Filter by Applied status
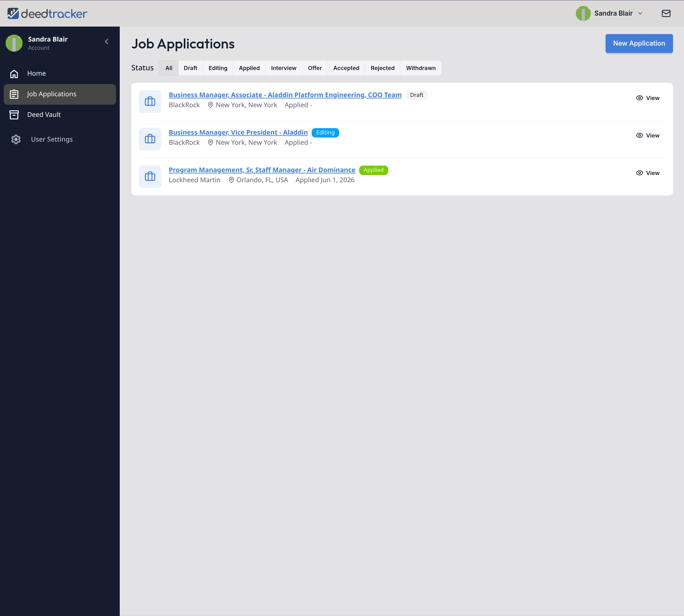Image resolution: width=684 pixels, height=616 pixels. click(249, 68)
